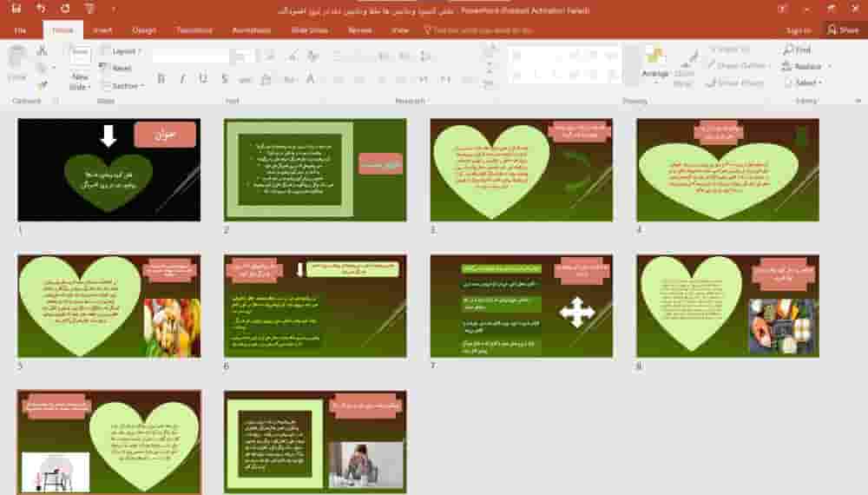The image size is (868, 495).
Task: Click the Save icon in the title bar
Action: click(16, 9)
